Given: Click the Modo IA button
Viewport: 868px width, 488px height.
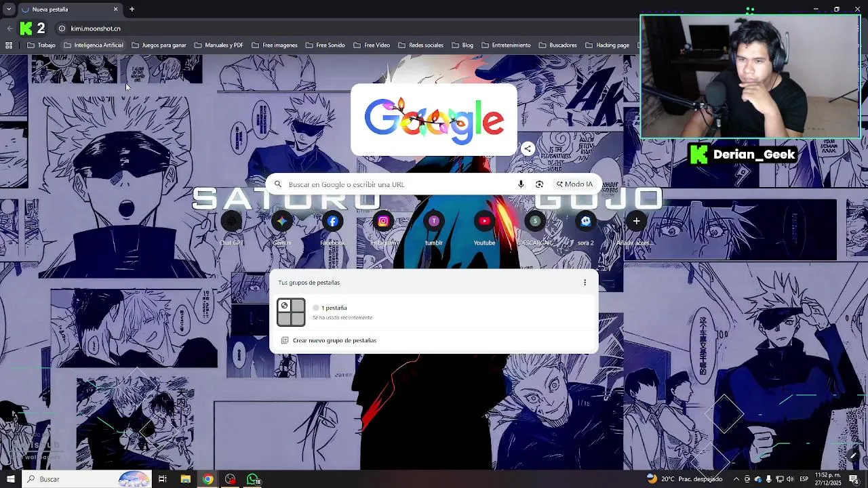Looking at the screenshot, I should [574, 184].
